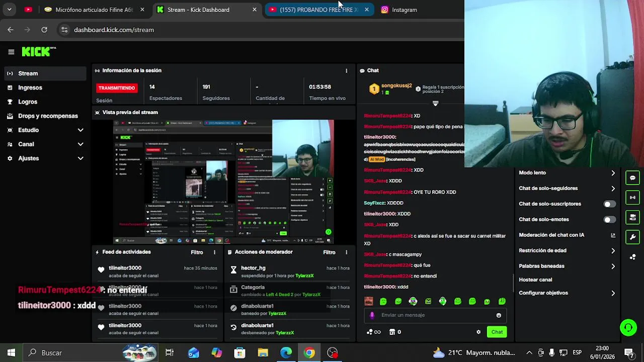
Task: Insert the first photo face emote
Action: coord(369,301)
